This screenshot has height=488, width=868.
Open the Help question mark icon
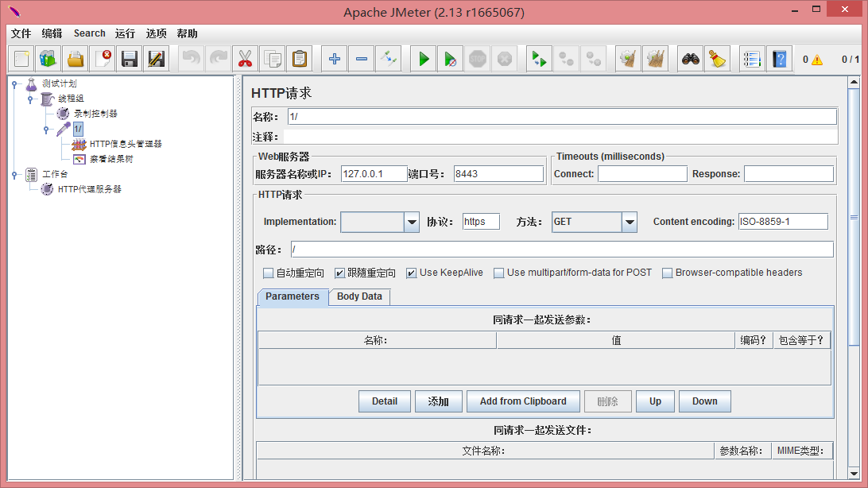tap(780, 59)
